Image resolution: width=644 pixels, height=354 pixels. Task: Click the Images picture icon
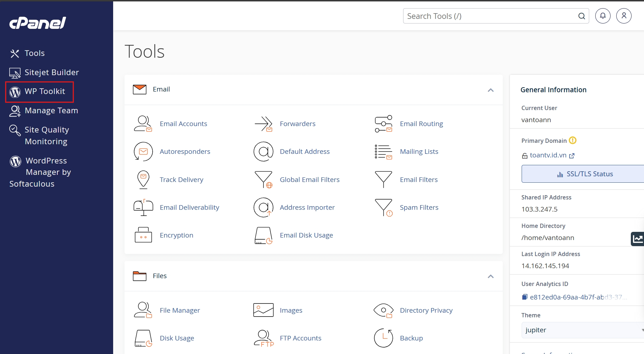[x=263, y=310]
